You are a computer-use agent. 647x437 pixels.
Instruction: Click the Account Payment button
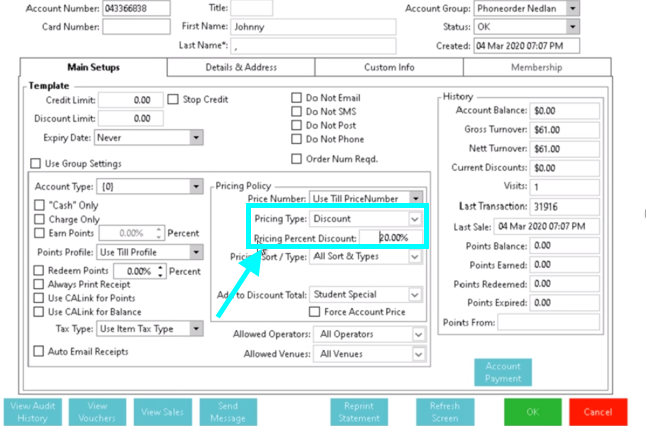point(502,372)
